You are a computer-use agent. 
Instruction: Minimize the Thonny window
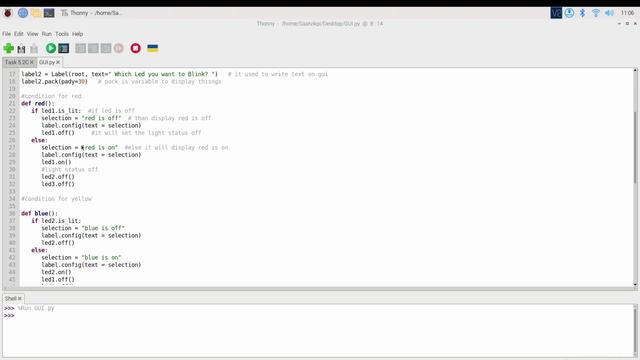click(x=619, y=24)
